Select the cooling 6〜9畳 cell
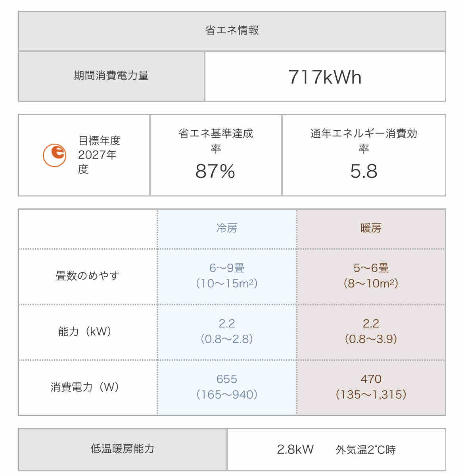 tap(227, 276)
